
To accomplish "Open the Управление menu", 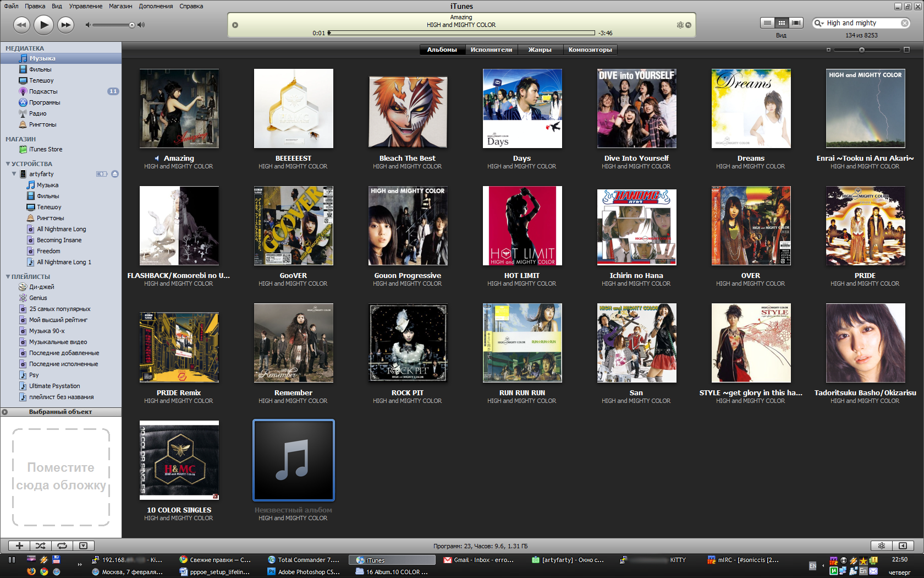I will click(85, 6).
